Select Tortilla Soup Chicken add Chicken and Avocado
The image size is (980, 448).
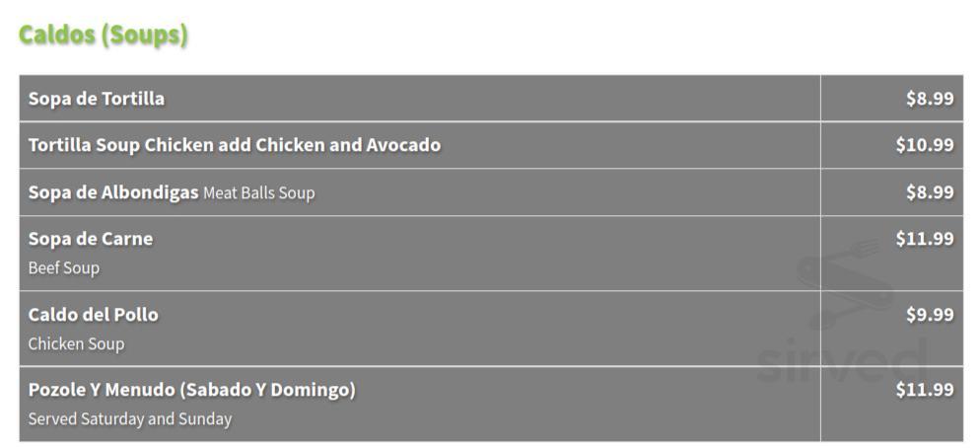[x=235, y=145]
